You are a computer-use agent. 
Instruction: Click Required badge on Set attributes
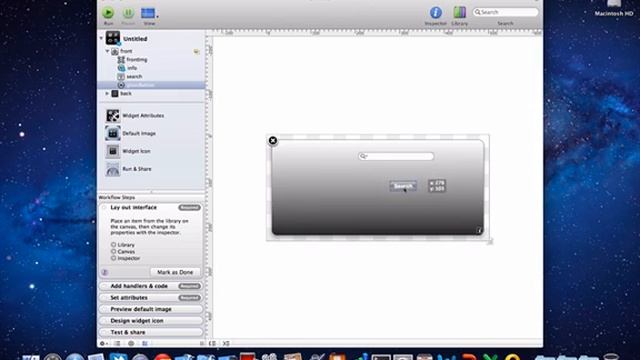pyautogui.click(x=189, y=298)
